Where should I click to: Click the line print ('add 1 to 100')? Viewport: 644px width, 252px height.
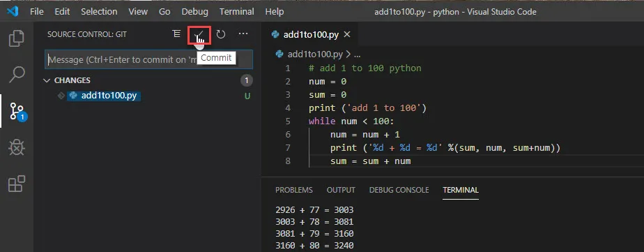coord(368,108)
